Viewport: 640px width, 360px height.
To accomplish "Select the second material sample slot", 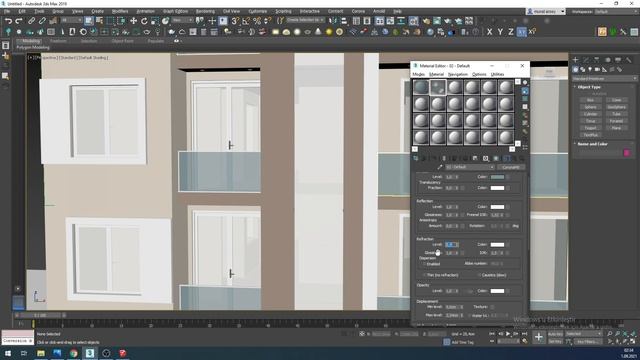I will point(438,87).
